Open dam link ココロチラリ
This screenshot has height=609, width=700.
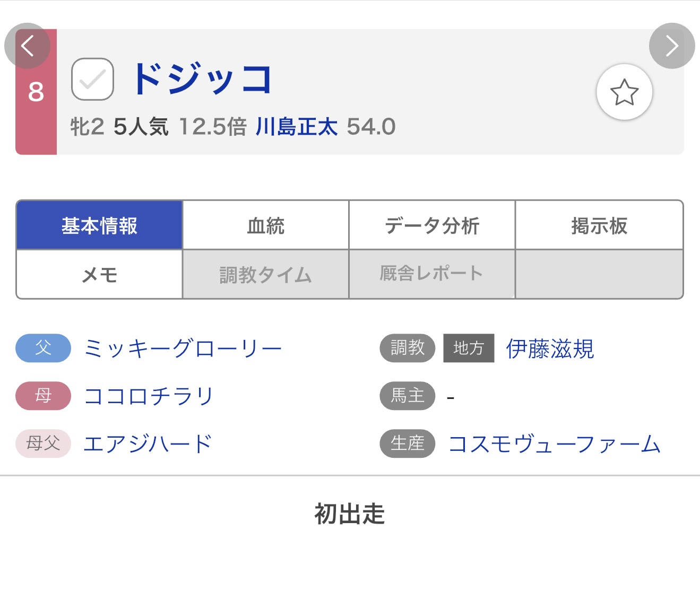pyautogui.click(x=149, y=396)
